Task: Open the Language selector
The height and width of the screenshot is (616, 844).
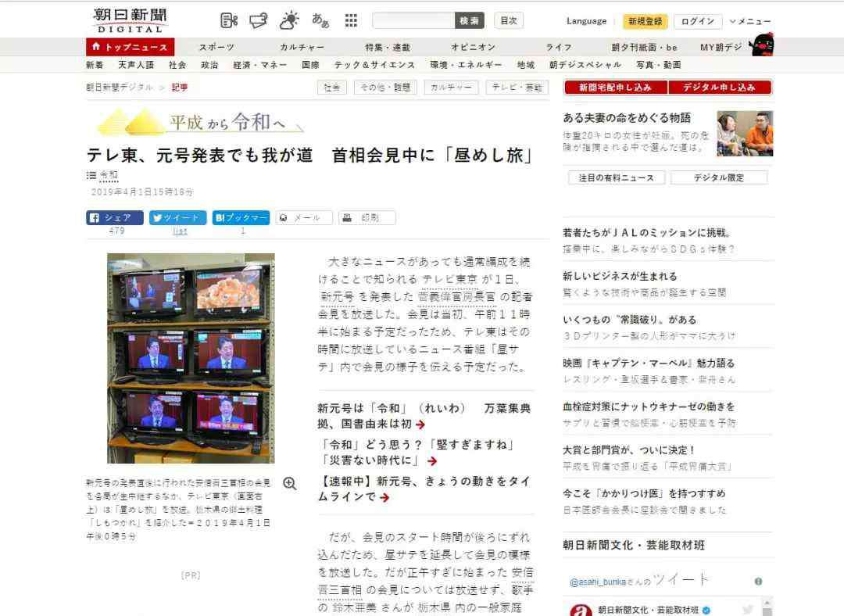Action: pos(586,21)
